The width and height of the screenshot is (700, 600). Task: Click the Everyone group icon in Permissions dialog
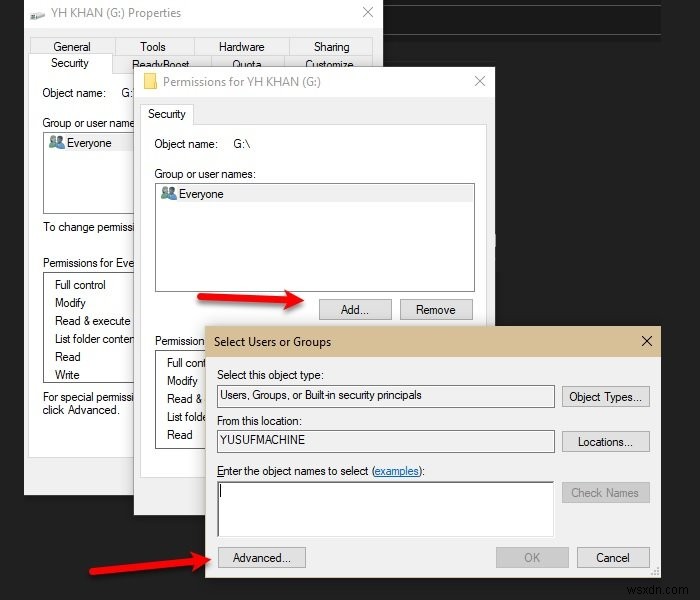pyautogui.click(x=169, y=193)
